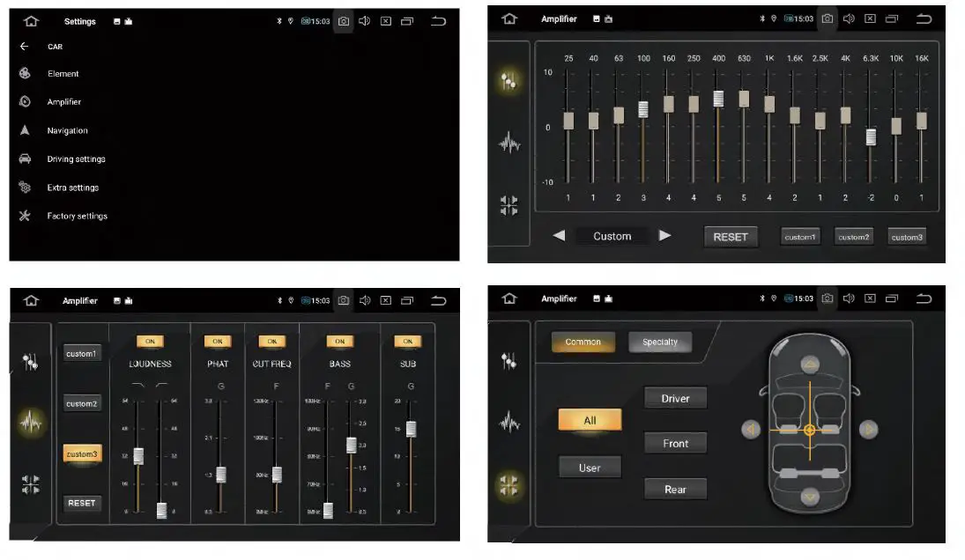Open waveform page from the equalizer screen sidebar

point(509,144)
